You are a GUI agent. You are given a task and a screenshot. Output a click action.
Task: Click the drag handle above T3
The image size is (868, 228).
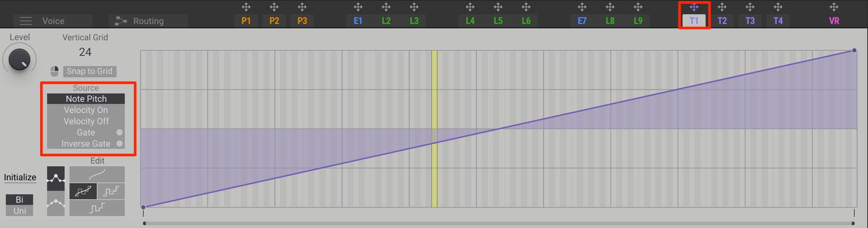pyautogui.click(x=750, y=7)
